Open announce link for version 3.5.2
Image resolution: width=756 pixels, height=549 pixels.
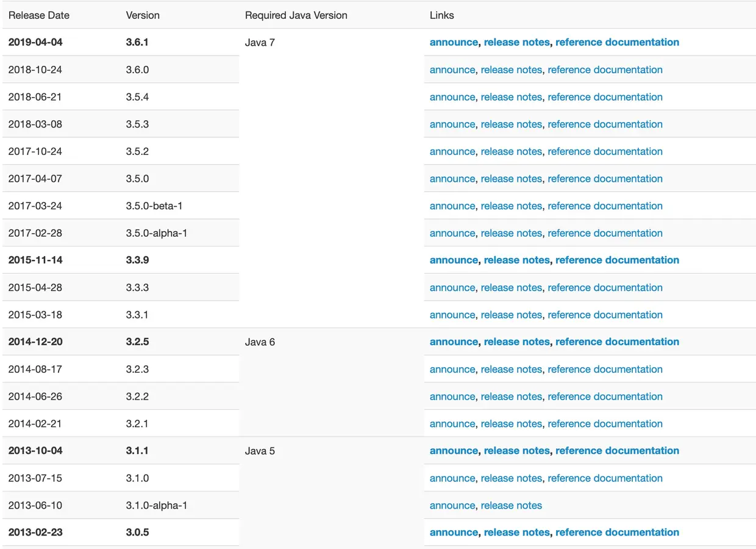pyautogui.click(x=452, y=151)
